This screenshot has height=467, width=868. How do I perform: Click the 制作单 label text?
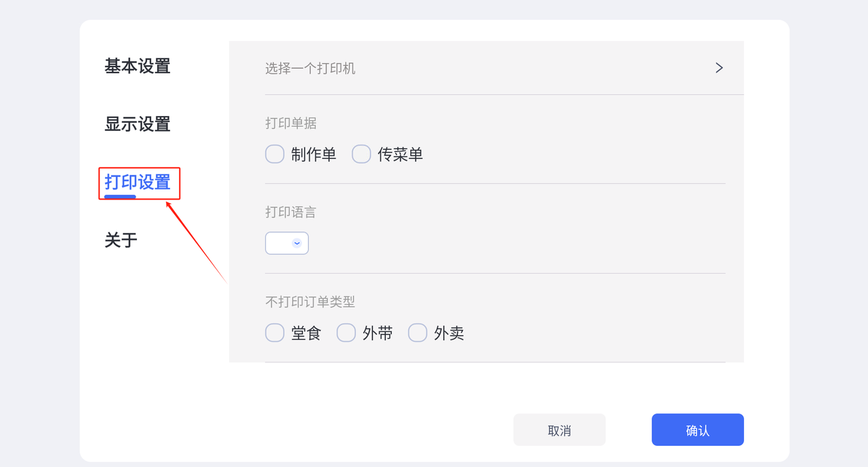point(314,155)
